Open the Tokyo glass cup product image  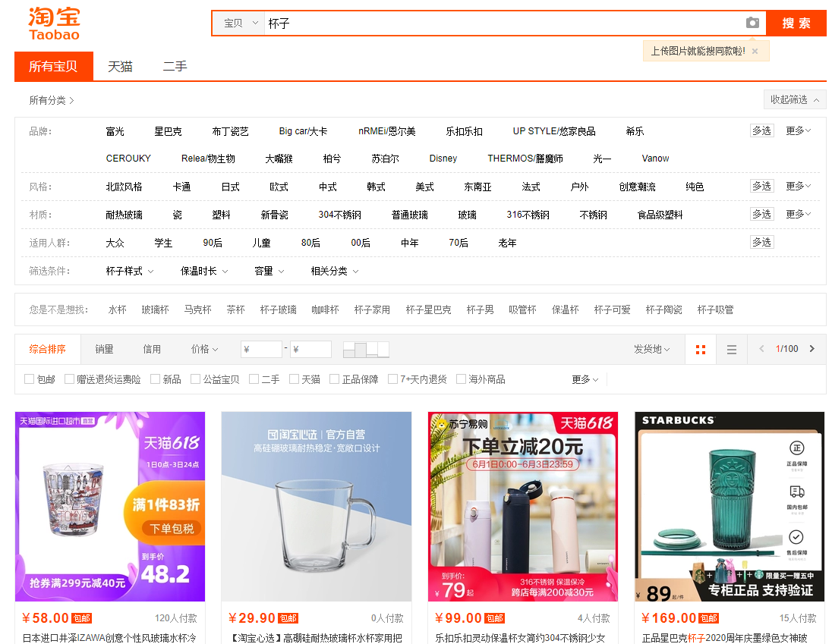pos(110,507)
